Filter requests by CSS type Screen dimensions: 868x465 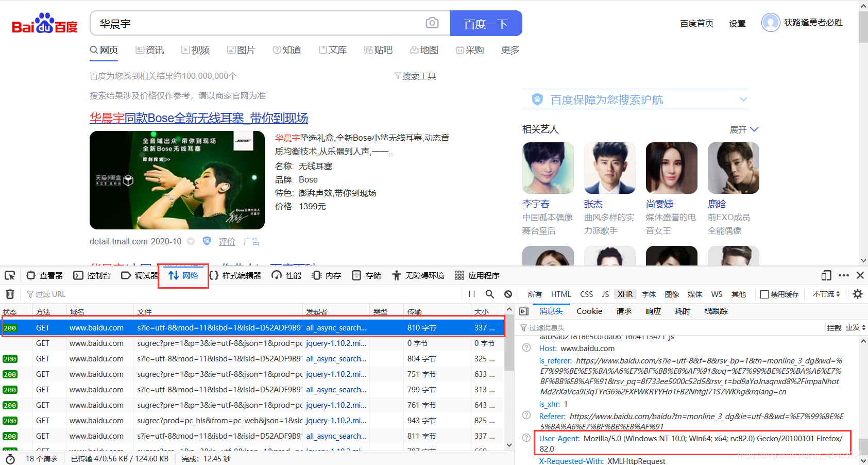click(x=586, y=294)
